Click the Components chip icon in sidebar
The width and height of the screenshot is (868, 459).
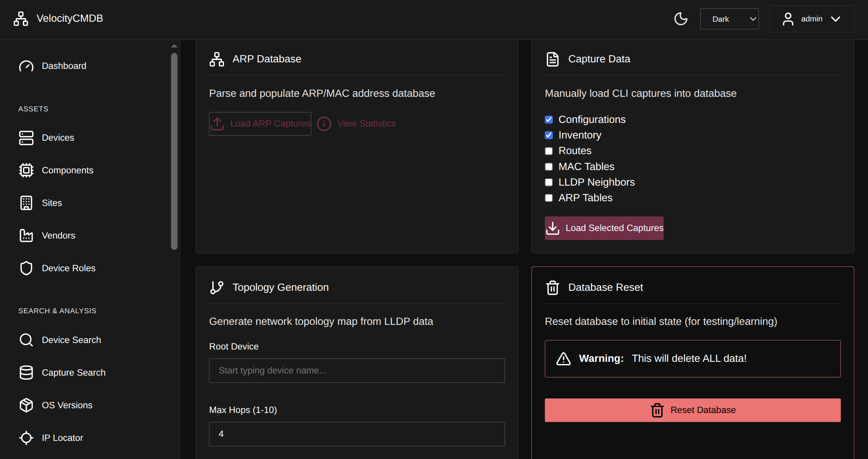point(26,170)
